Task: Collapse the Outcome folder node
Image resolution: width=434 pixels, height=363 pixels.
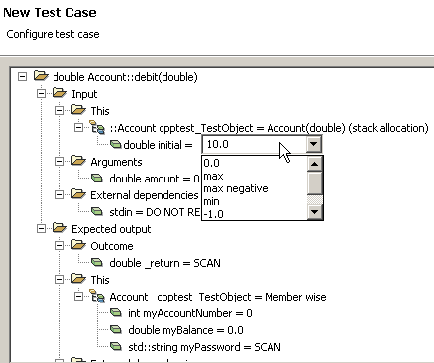Action: (60, 246)
